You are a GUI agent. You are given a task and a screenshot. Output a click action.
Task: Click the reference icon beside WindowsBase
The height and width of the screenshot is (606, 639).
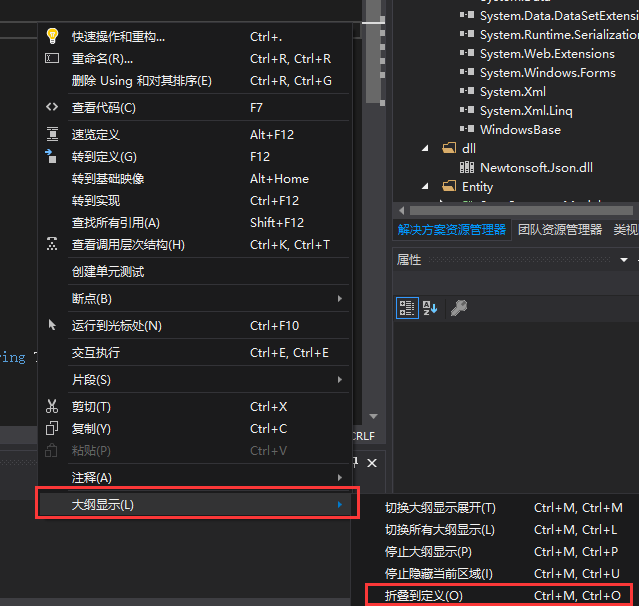click(467, 129)
